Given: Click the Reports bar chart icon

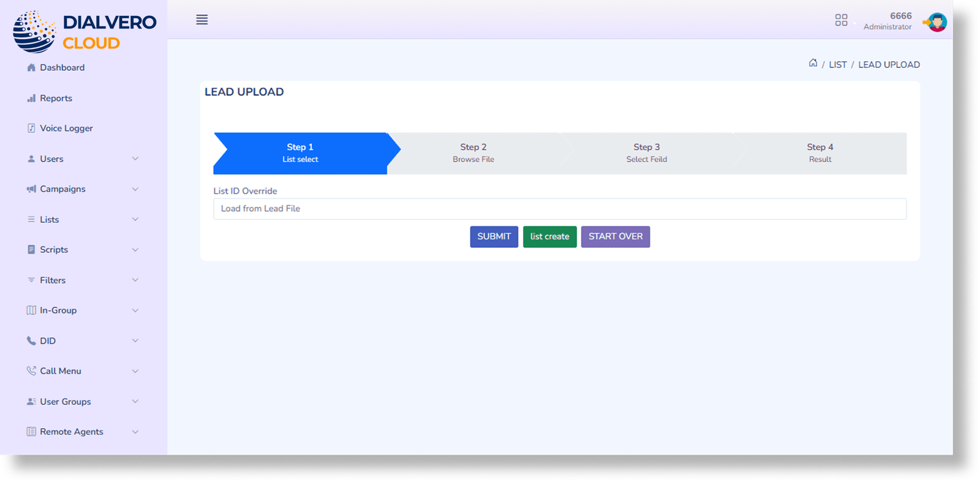Looking at the screenshot, I should pos(31,98).
